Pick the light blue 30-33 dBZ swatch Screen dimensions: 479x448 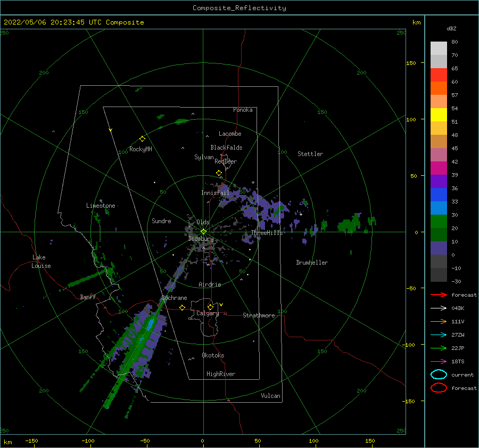pyautogui.click(x=439, y=208)
